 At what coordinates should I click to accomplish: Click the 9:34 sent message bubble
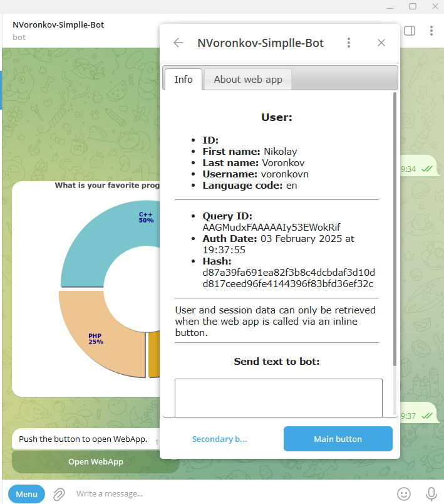point(419,166)
